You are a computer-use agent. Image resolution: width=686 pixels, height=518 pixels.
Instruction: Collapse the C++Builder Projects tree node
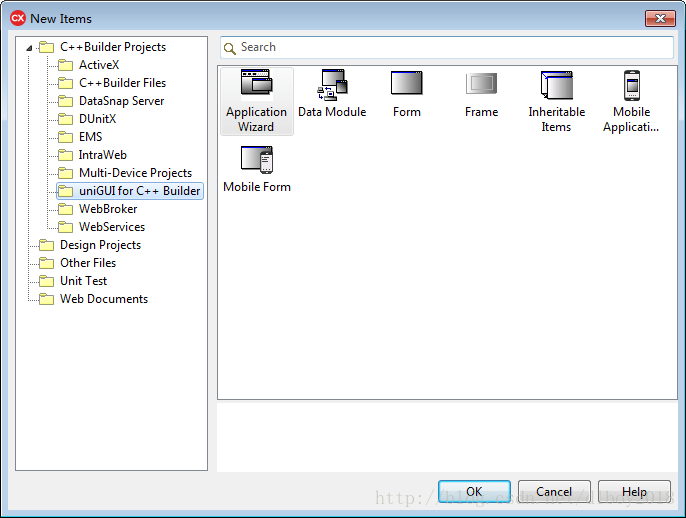coord(29,48)
